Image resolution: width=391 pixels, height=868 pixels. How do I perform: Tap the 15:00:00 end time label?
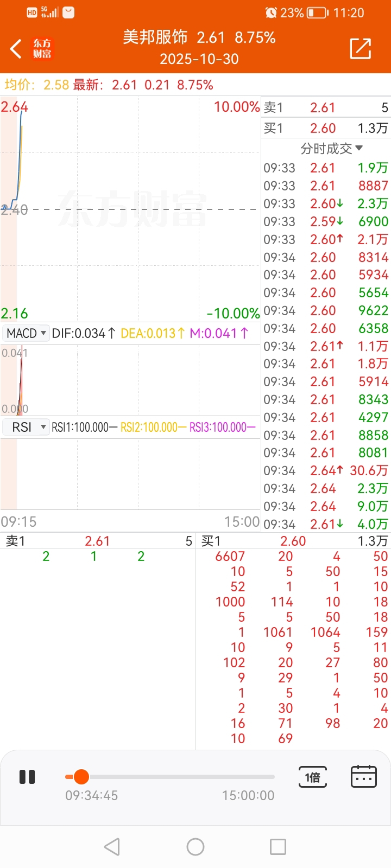tap(248, 795)
